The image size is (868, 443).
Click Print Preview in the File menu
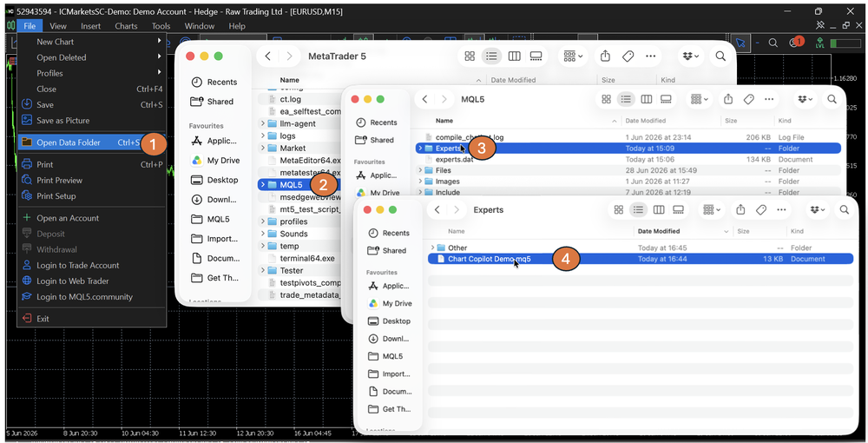[x=92, y=180]
